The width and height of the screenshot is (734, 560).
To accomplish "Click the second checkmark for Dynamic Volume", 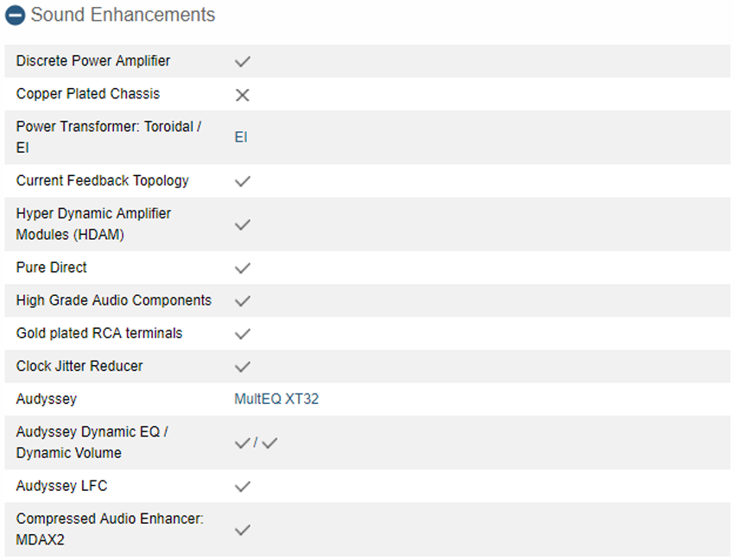I will [x=269, y=443].
